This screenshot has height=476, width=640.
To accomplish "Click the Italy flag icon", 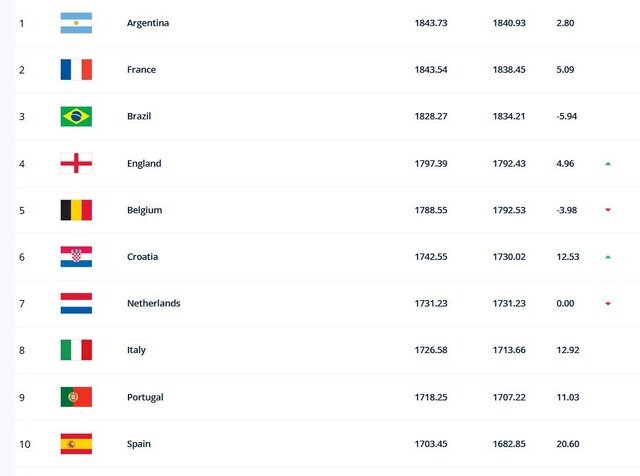I will (76, 350).
